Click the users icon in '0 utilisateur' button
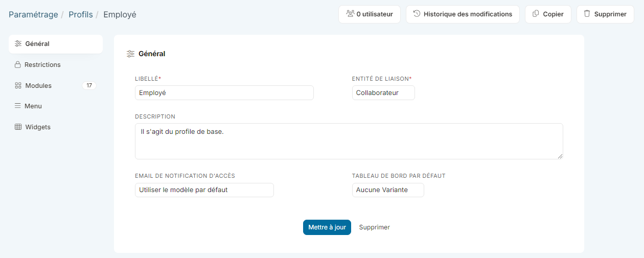This screenshot has height=258, width=644. pos(350,14)
